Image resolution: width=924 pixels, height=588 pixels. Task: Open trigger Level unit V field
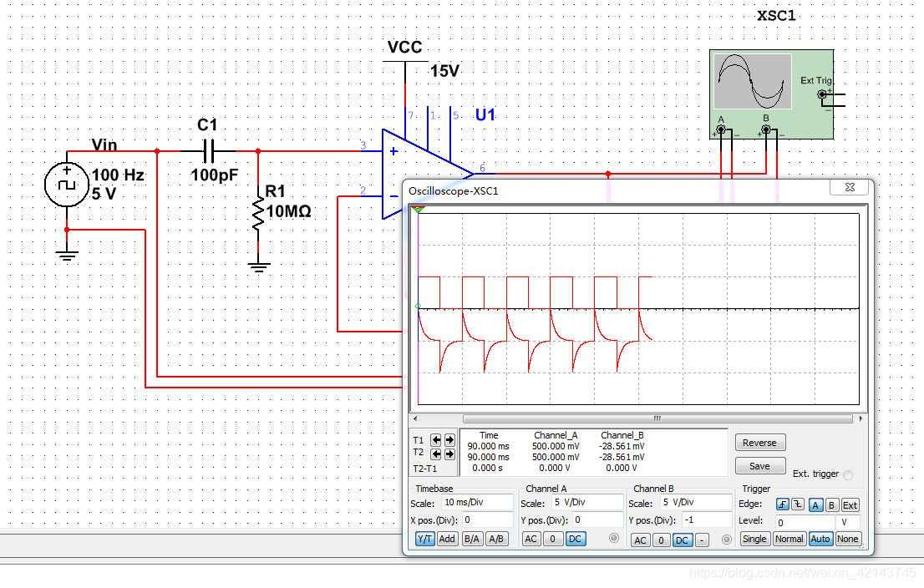(848, 522)
